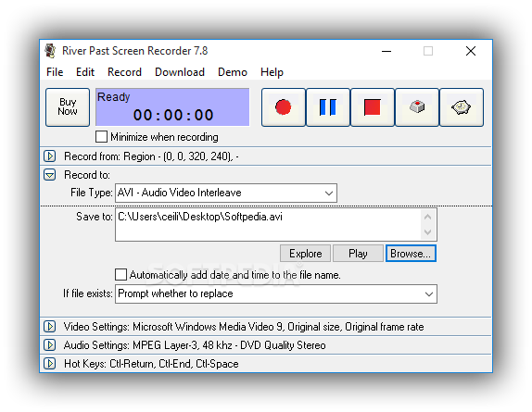Viewport: 532px width, 412px height.
Task: Open the File menu
Action: [55, 72]
